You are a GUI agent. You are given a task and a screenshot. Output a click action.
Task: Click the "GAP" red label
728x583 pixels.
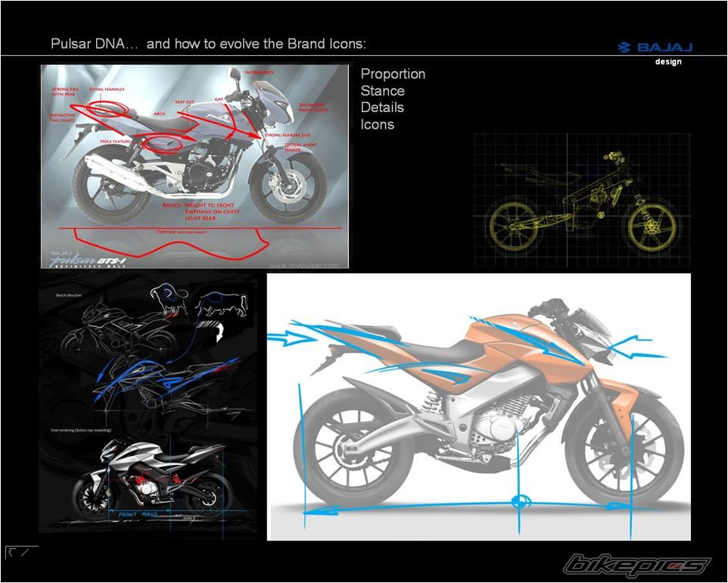coord(219,99)
